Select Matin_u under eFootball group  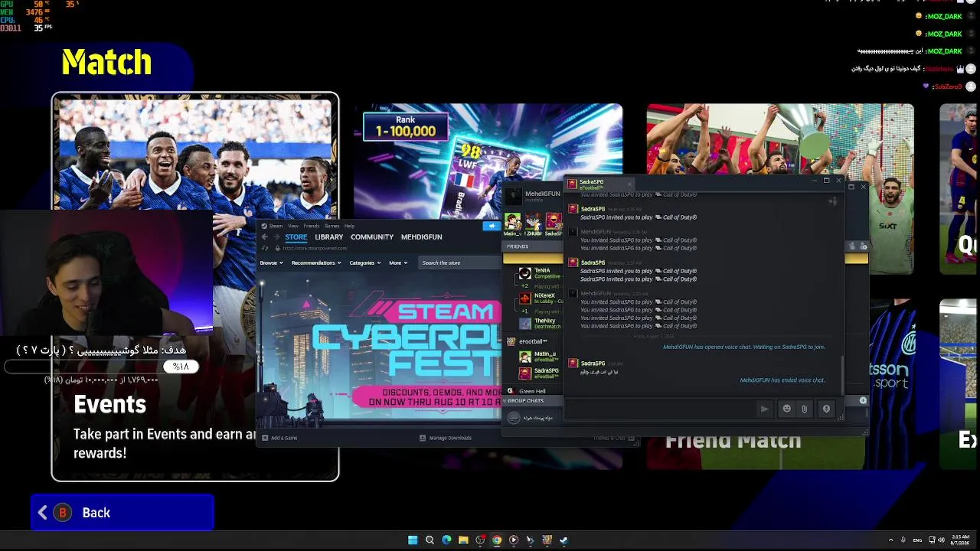[x=539, y=357]
